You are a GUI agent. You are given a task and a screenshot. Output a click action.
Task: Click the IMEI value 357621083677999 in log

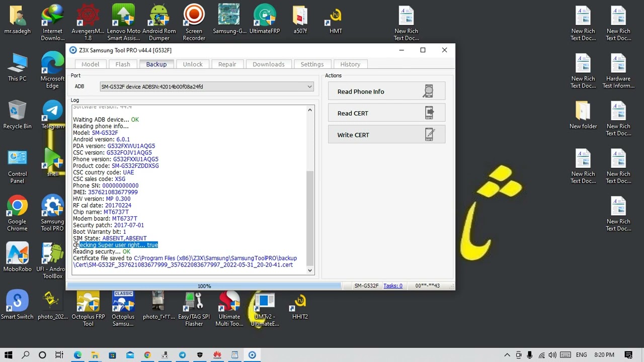pos(113,192)
